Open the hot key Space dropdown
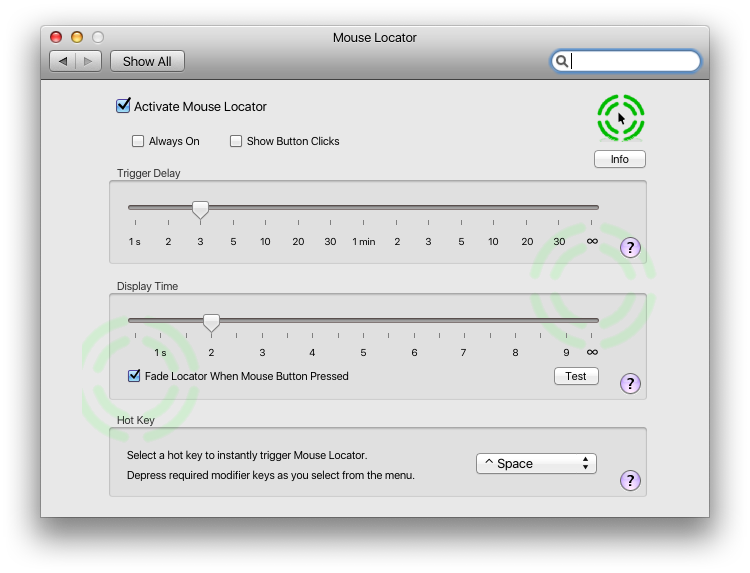This screenshot has height=573, width=750. [536, 463]
